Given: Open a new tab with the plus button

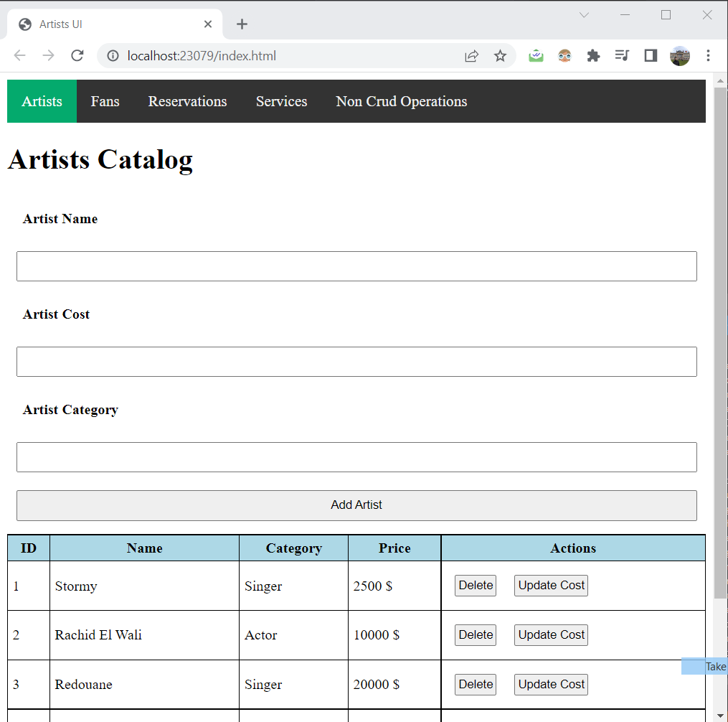Looking at the screenshot, I should pyautogui.click(x=242, y=24).
